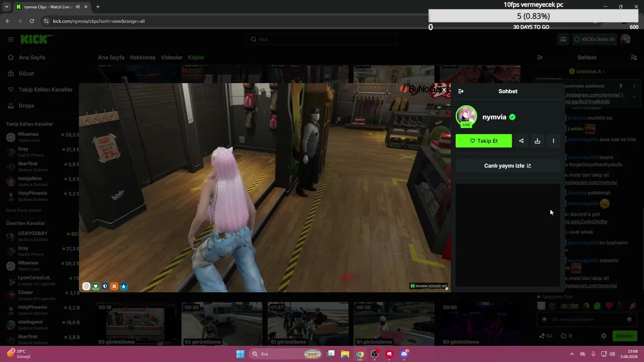Open RRaenee channel in followed list

[41, 137]
